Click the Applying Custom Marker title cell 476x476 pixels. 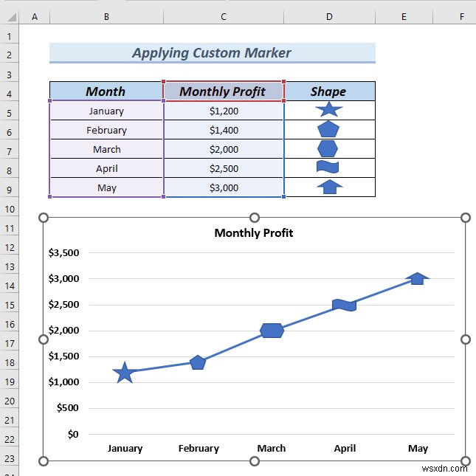click(x=213, y=53)
